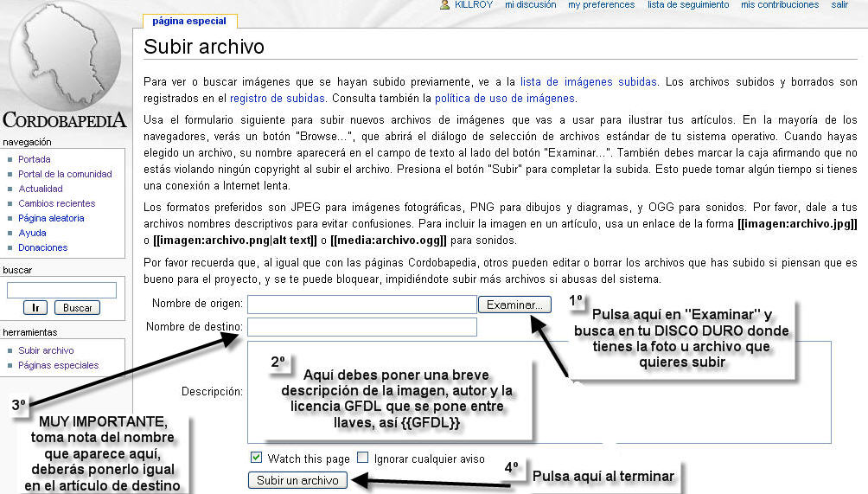868x494 pixels.
Task: Click the KILLROY user icon
Action: (x=444, y=4)
